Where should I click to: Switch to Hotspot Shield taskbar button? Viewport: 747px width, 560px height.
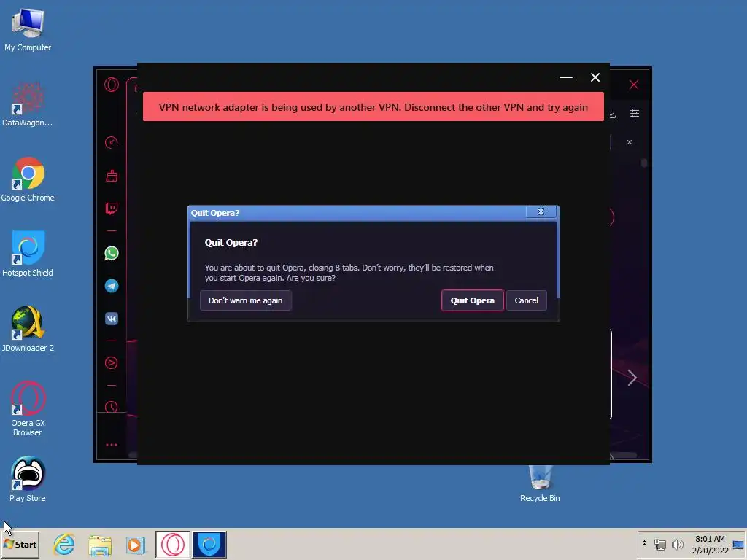pos(209,544)
